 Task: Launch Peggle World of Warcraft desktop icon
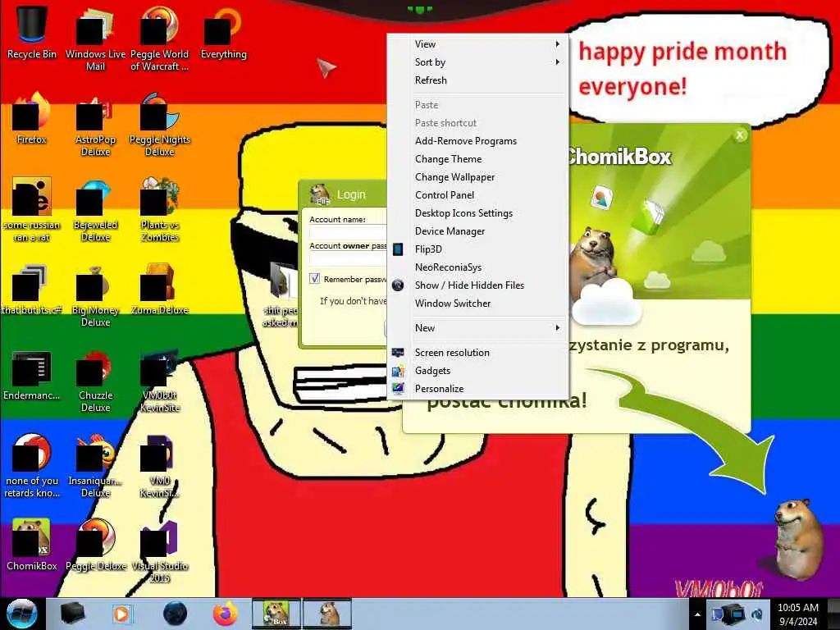coord(159,38)
